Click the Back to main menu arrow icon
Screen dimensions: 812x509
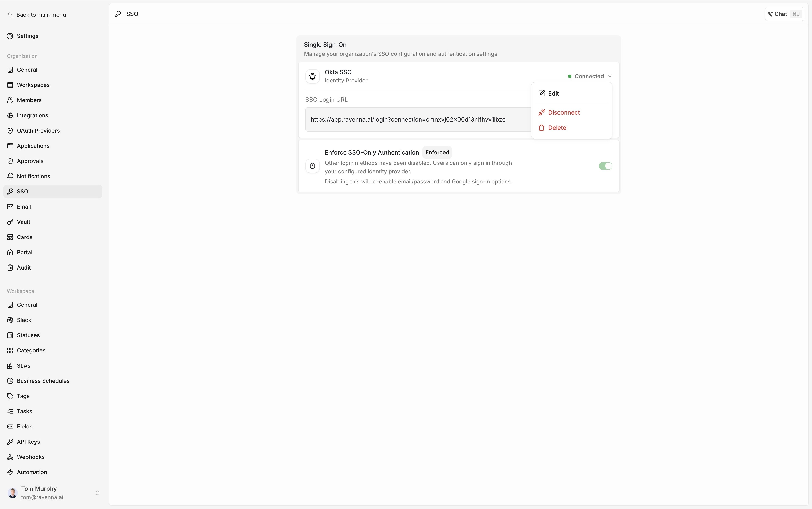(10, 14)
